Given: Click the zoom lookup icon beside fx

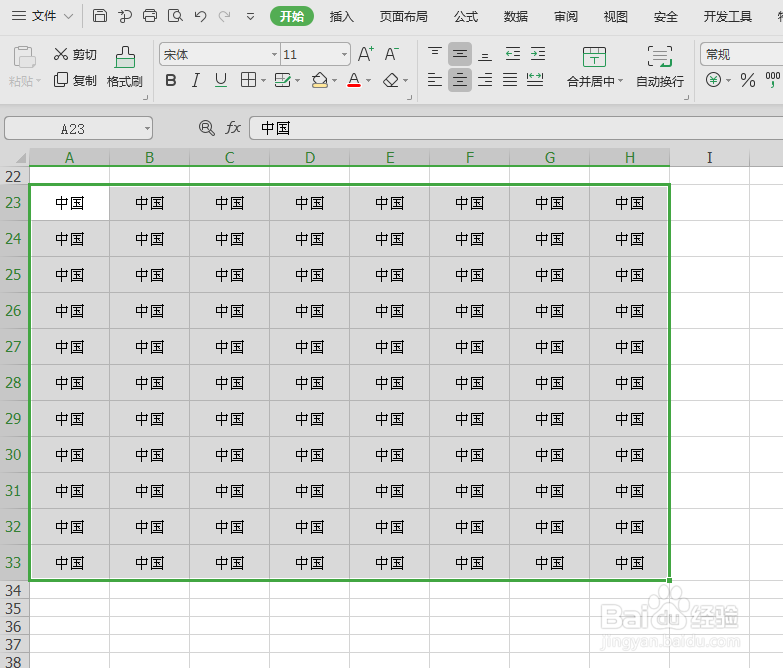Looking at the screenshot, I should tap(206, 128).
